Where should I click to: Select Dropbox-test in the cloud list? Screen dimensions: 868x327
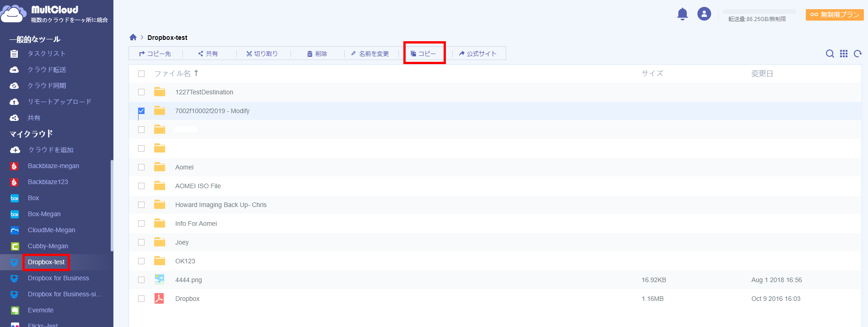pyautogui.click(x=46, y=262)
